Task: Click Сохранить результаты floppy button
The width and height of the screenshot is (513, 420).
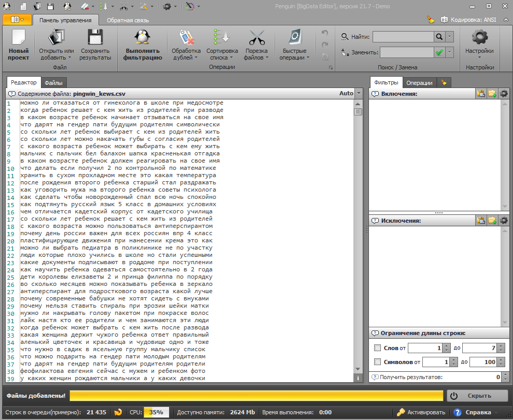Action: pos(95,45)
